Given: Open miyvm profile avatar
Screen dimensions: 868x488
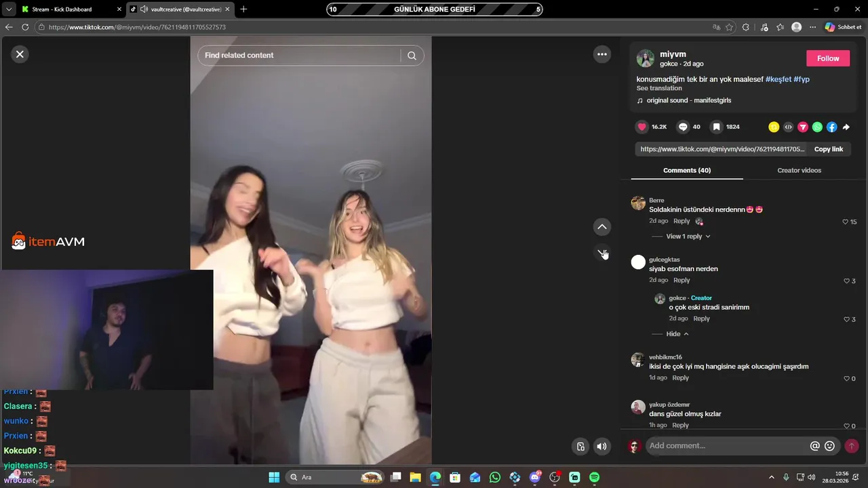Looking at the screenshot, I should click(646, 58).
